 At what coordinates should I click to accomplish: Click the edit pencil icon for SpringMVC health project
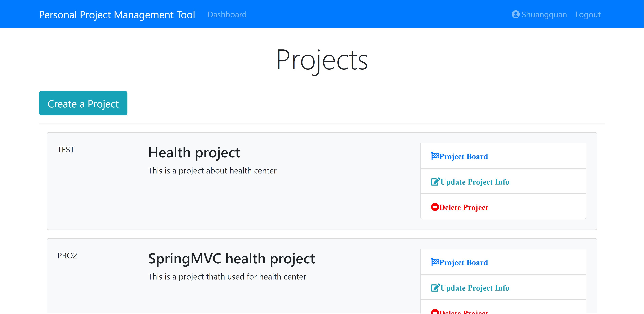pos(435,287)
